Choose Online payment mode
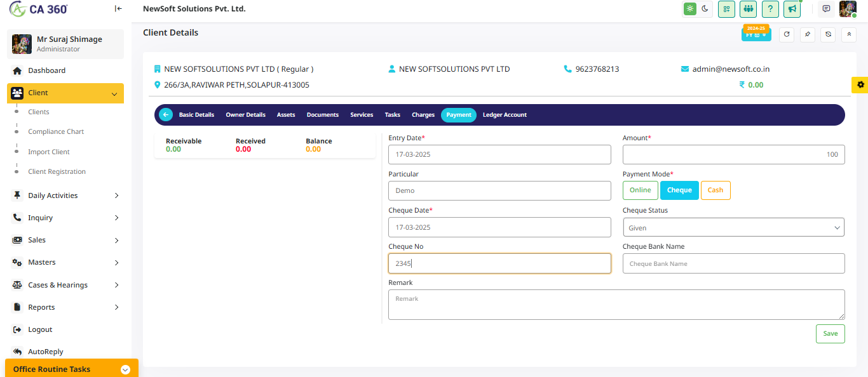 [x=641, y=190]
